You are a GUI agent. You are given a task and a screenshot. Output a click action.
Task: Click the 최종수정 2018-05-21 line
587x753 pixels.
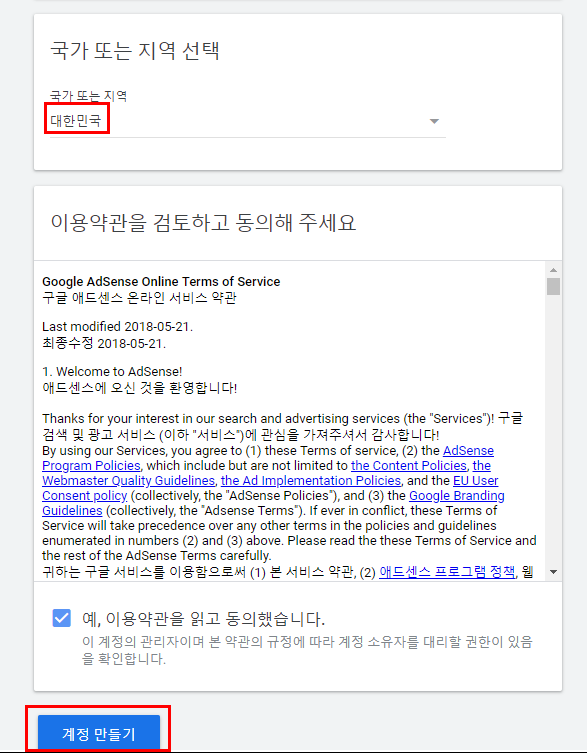pyautogui.click(x=104, y=344)
